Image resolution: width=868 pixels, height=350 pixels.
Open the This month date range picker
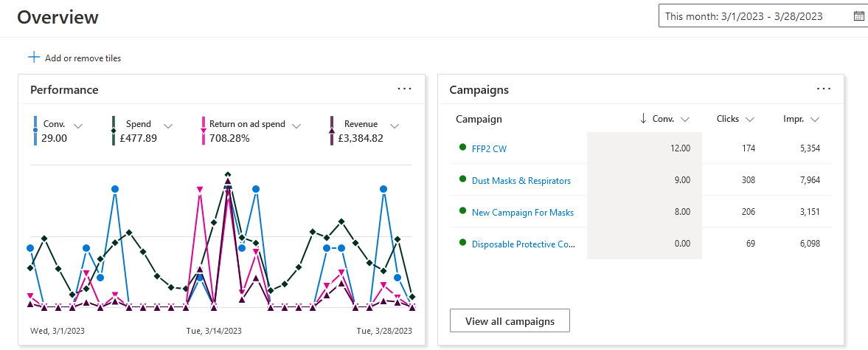(x=763, y=16)
